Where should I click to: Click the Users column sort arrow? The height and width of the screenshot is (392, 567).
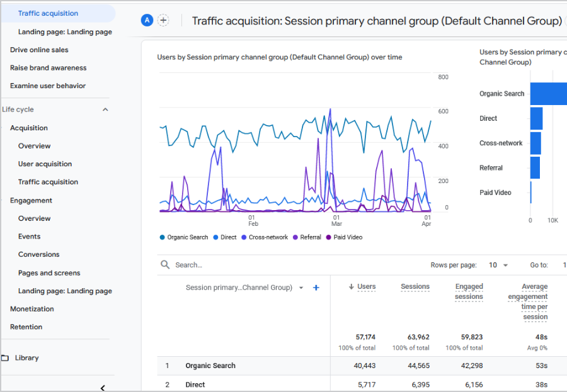[351, 287]
